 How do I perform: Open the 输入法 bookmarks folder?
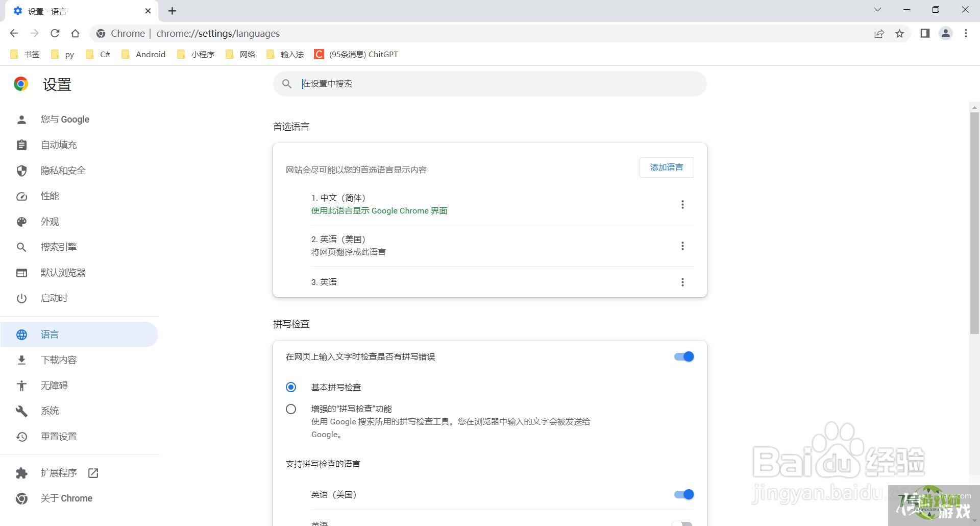point(285,54)
